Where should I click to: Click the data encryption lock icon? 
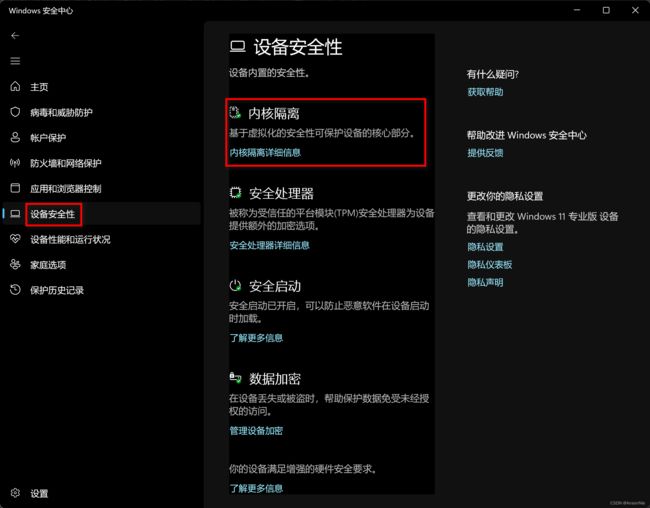tap(235, 377)
